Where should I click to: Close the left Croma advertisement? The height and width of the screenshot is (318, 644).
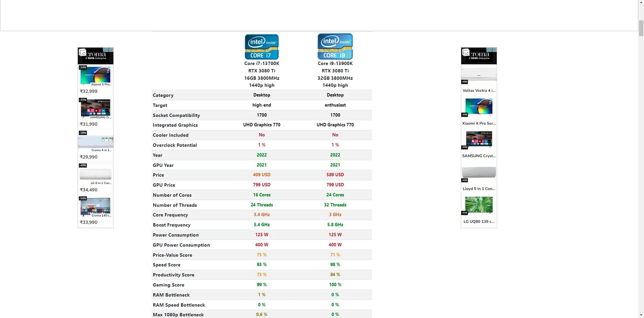click(111, 50)
